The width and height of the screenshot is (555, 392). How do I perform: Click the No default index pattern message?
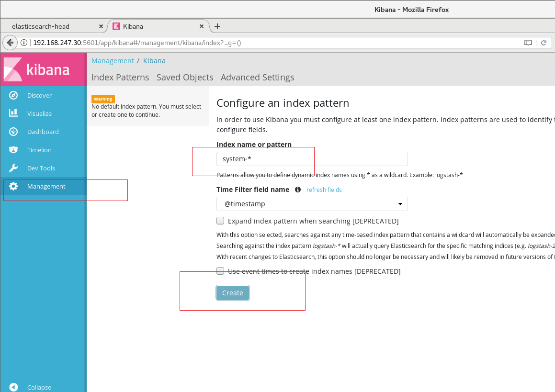(x=146, y=111)
